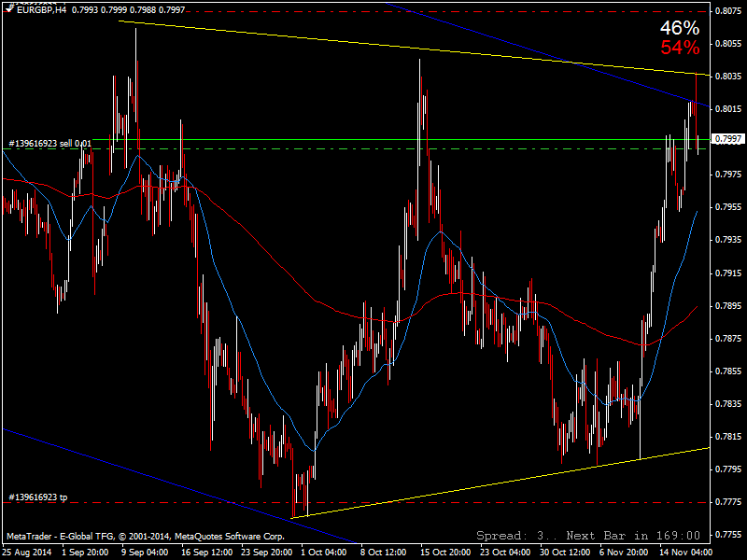This screenshot has width=747, height=560.
Task: Click the white 46% indicator value
Action: pyautogui.click(x=680, y=28)
